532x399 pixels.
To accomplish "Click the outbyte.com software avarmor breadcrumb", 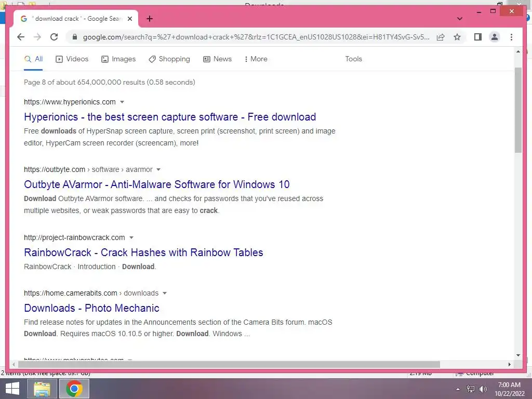I will tap(88, 170).
